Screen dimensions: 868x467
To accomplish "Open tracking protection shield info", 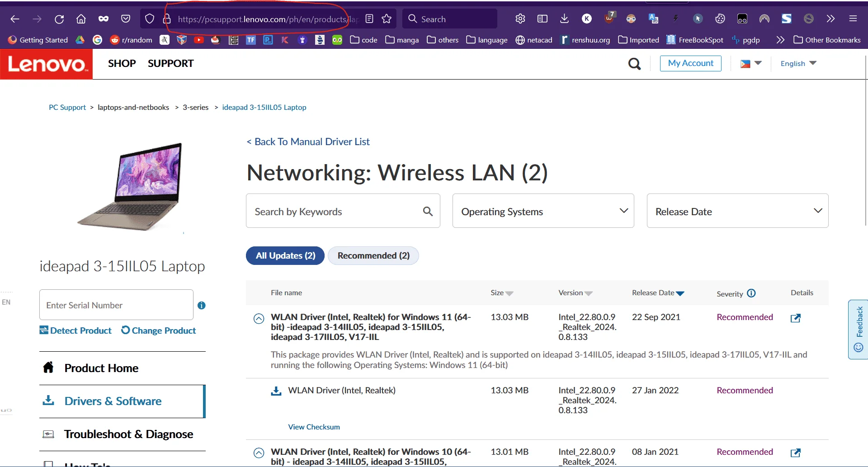I will (150, 19).
